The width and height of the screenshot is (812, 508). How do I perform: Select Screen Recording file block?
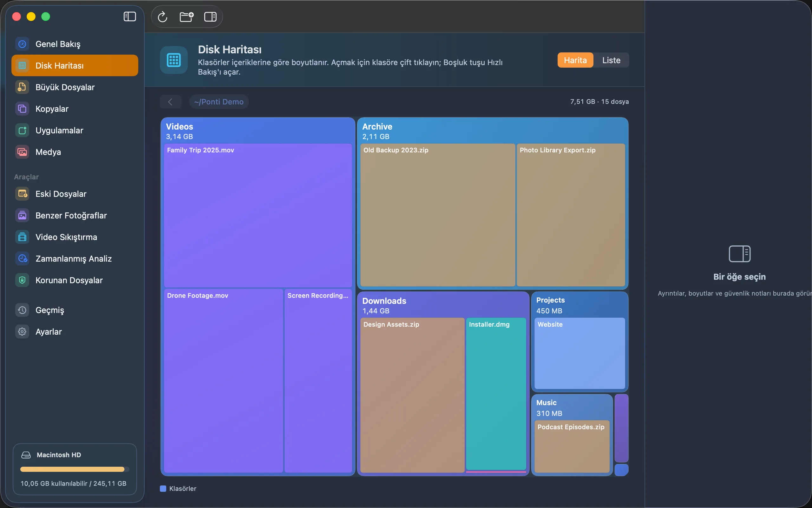pos(318,381)
